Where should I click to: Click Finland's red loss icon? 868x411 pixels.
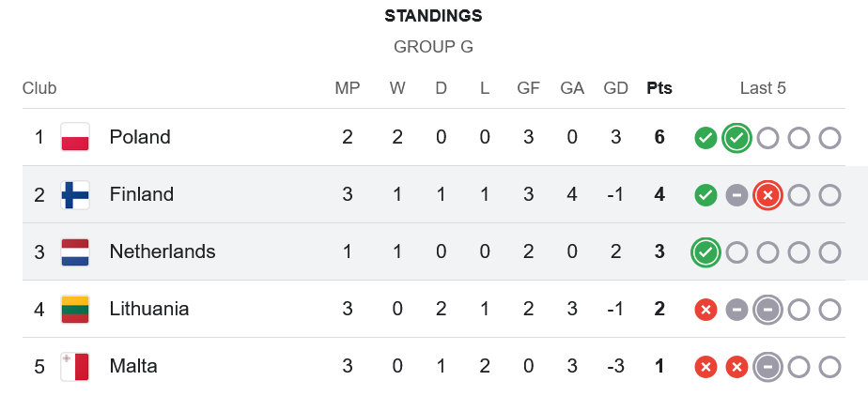767,195
